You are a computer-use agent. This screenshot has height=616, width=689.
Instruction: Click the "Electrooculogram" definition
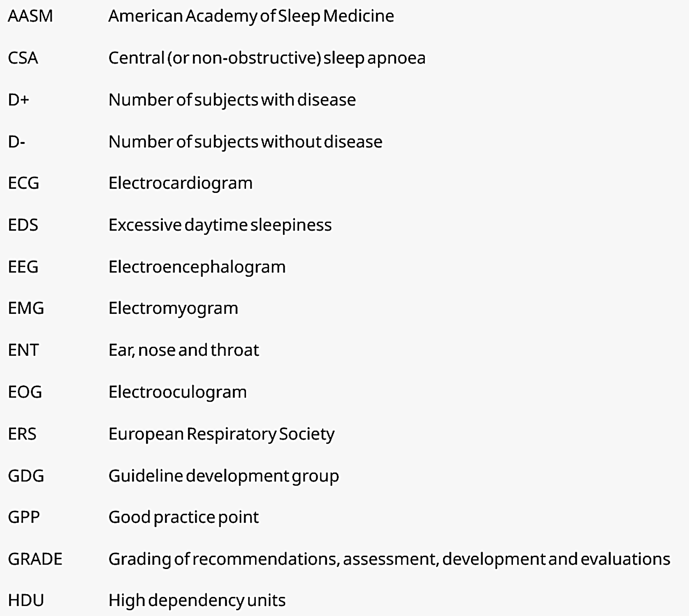tap(177, 392)
